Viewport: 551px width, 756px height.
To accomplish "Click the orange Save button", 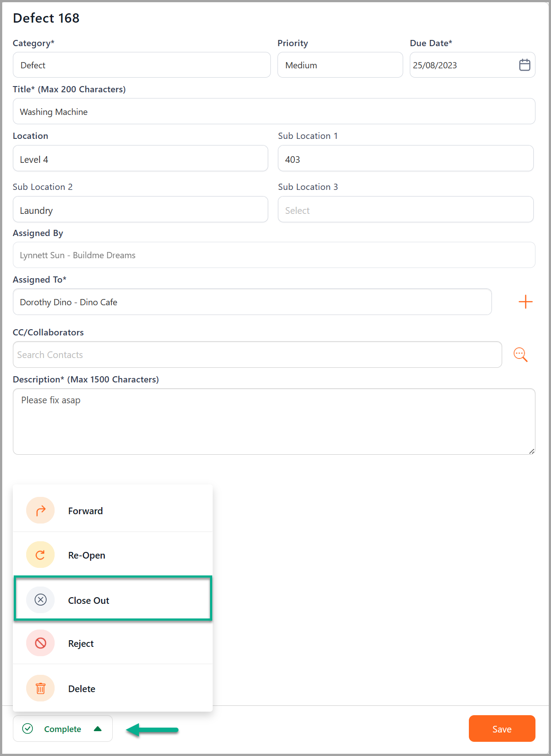I will click(502, 728).
